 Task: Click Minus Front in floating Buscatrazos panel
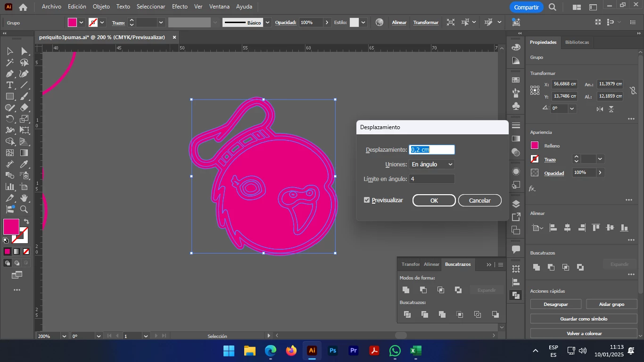[423, 290]
